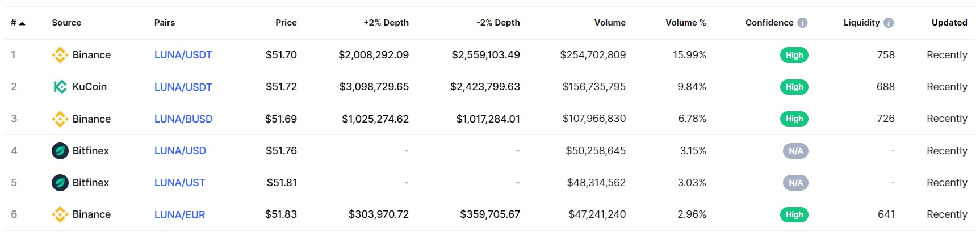Click the Bitfinex logo in row 5
980x236 pixels.
point(60,183)
